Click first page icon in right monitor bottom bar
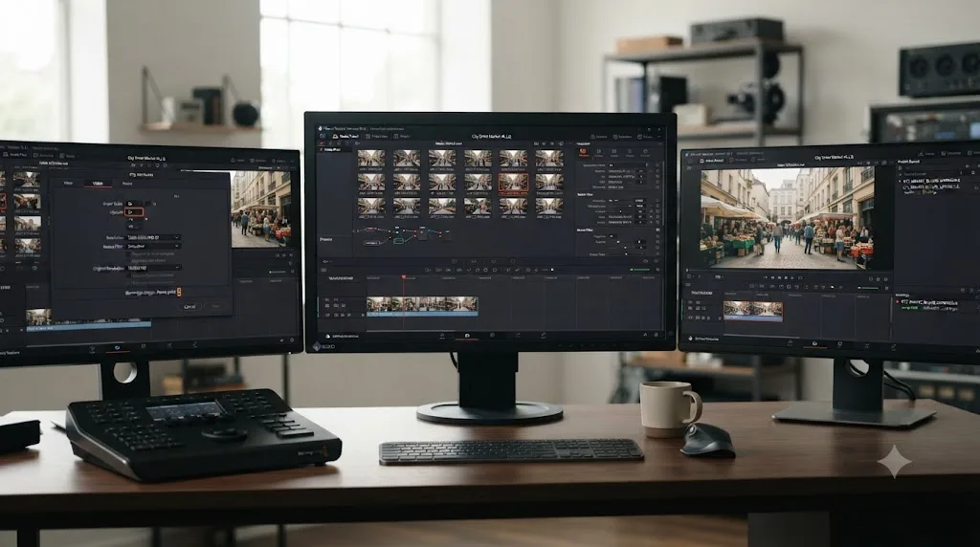The image size is (980, 547). tap(790, 344)
